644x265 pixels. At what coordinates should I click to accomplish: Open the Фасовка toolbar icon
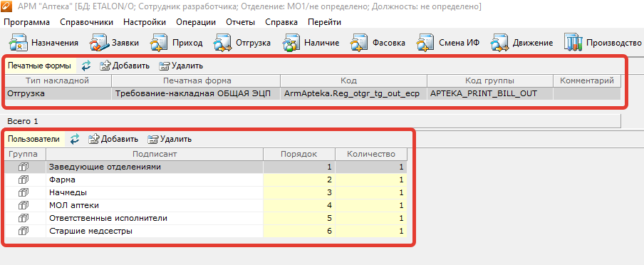359,43
